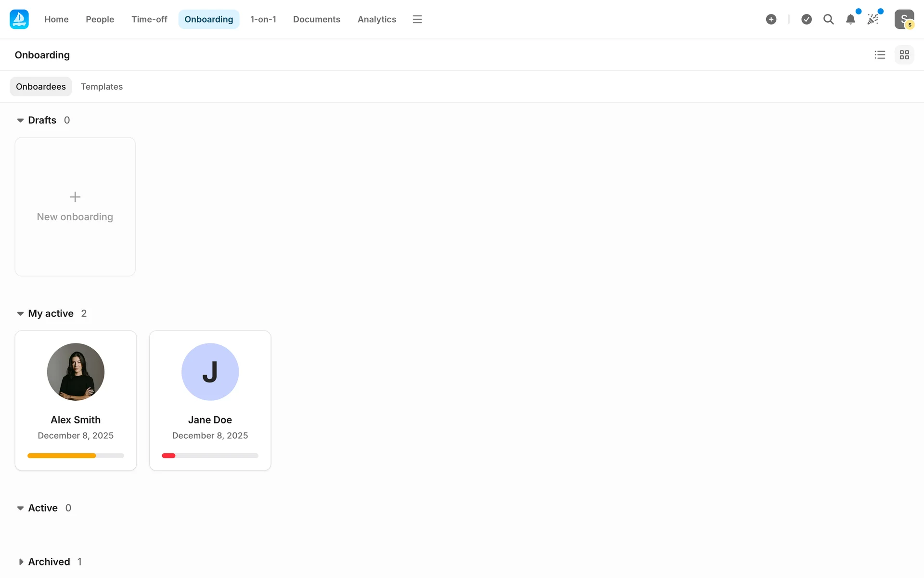Click Alex Smith's orange progress bar

click(62, 456)
